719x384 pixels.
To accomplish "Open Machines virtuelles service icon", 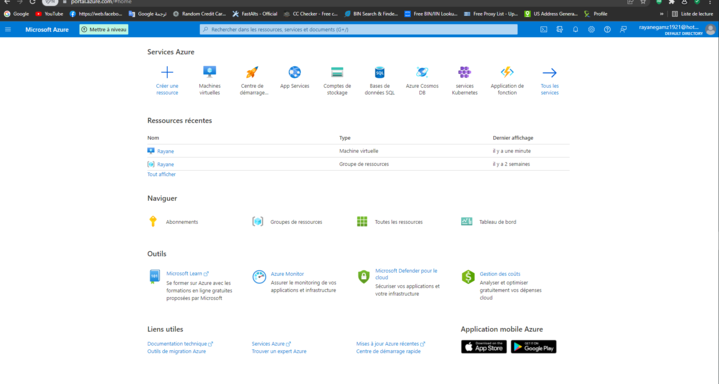I will pyautogui.click(x=210, y=72).
